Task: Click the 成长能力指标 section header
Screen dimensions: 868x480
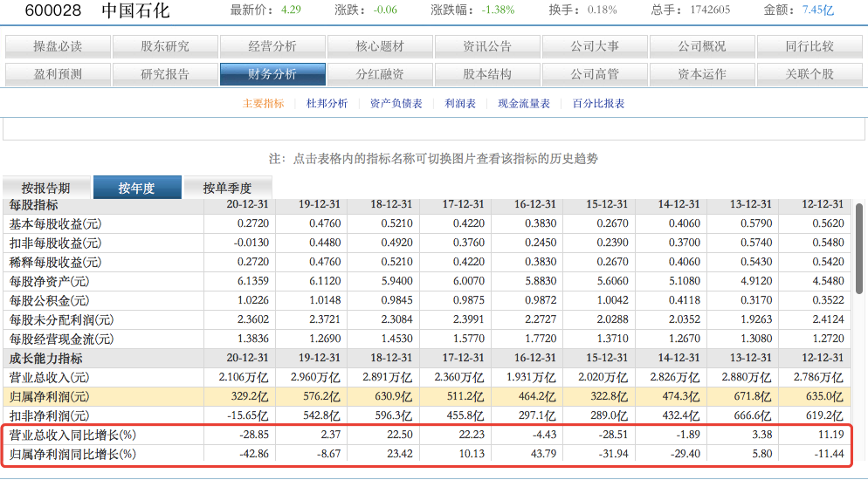Action: click(46, 359)
